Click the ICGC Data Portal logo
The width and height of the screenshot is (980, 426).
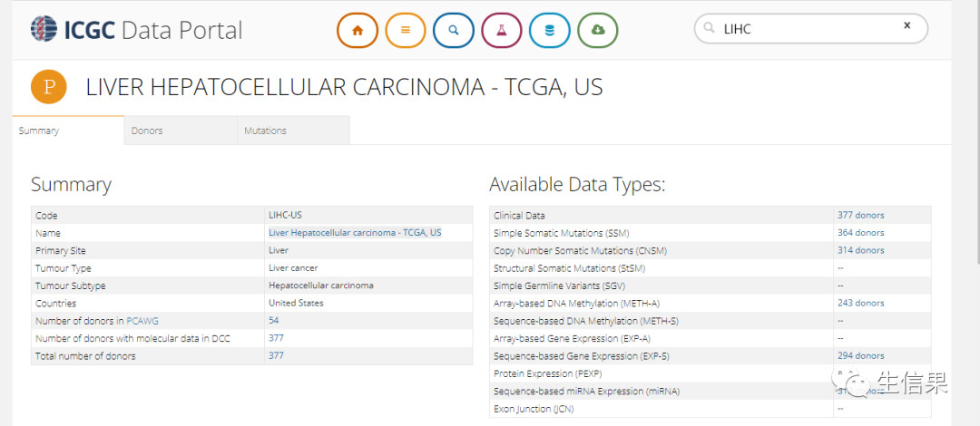click(x=137, y=30)
